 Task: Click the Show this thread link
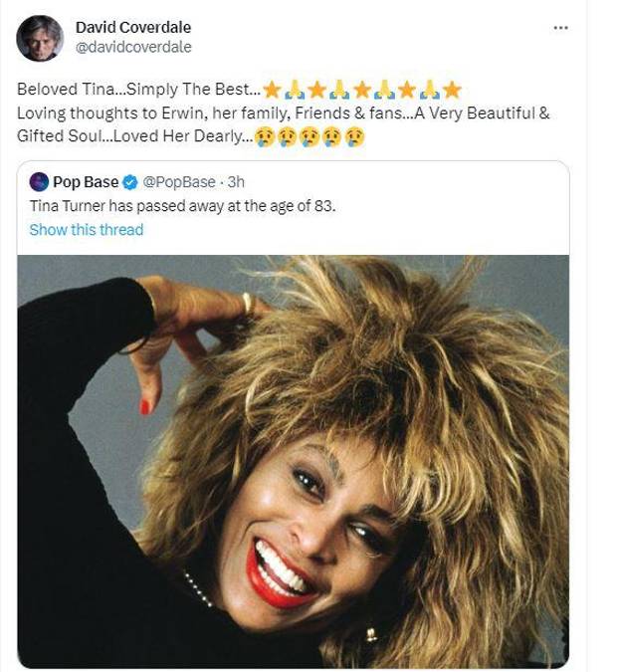pyautogui.click(x=87, y=230)
